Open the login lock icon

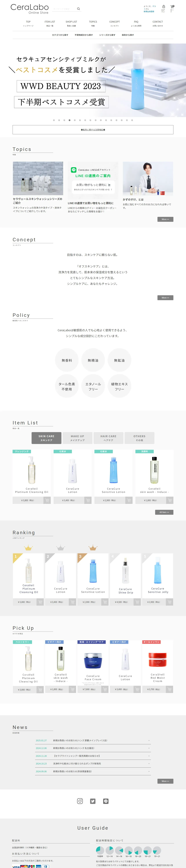pos(163,6)
